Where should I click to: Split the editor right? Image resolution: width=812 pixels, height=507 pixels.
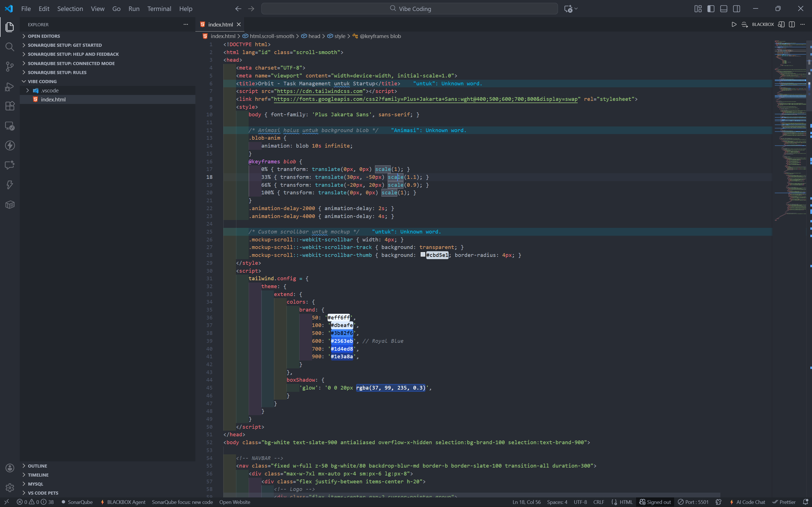792,25
